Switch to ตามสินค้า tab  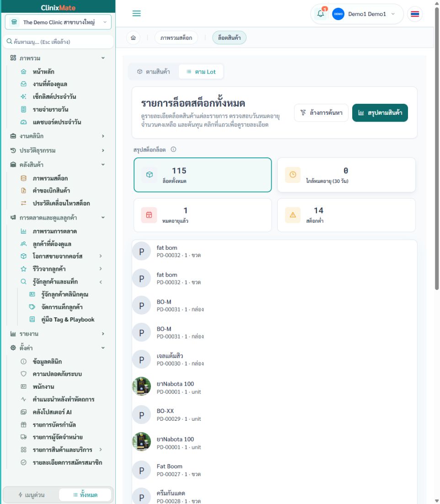point(154,72)
